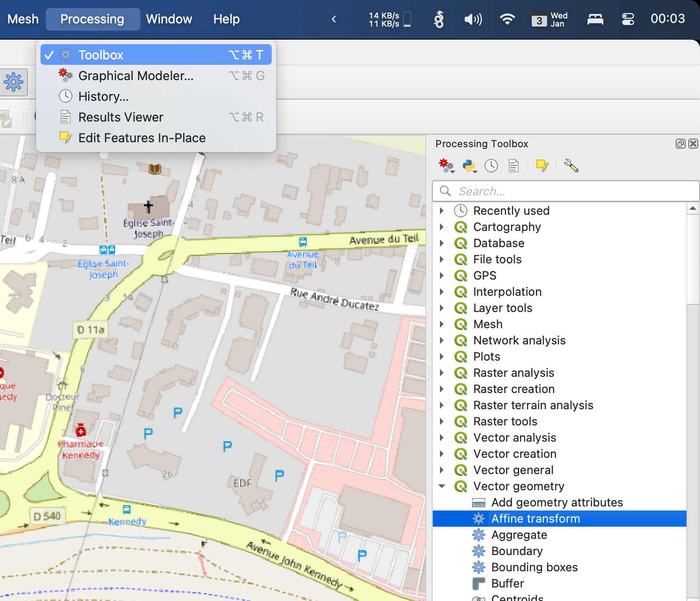Image resolution: width=700 pixels, height=601 pixels.
Task: Expand the Cartography group
Action: [442, 227]
